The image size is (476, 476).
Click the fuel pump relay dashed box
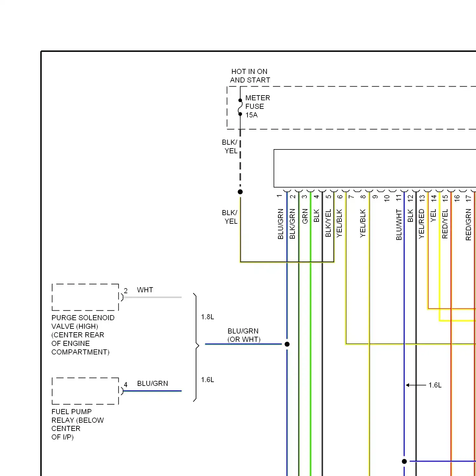pyautogui.click(x=85, y=391)
